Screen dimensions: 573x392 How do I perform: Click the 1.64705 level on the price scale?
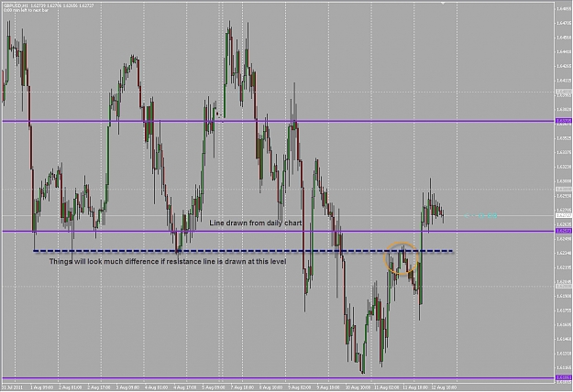[564, 23]
